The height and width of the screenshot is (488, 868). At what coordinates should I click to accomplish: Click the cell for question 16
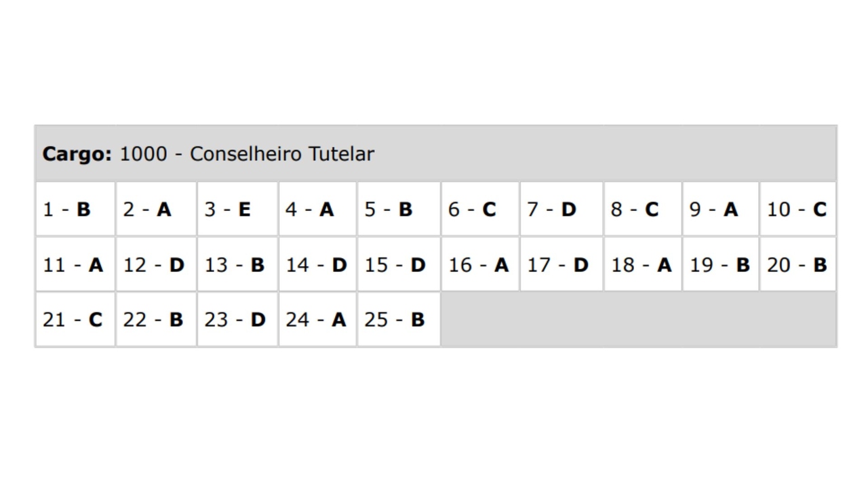pyautogui.click(x=479, y=264)
